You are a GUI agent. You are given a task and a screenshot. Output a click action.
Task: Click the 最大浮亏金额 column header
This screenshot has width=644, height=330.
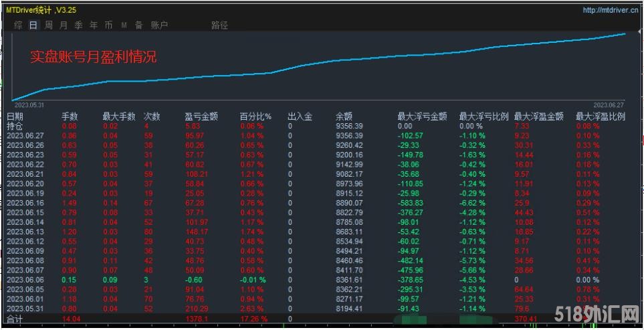(422, 116)
